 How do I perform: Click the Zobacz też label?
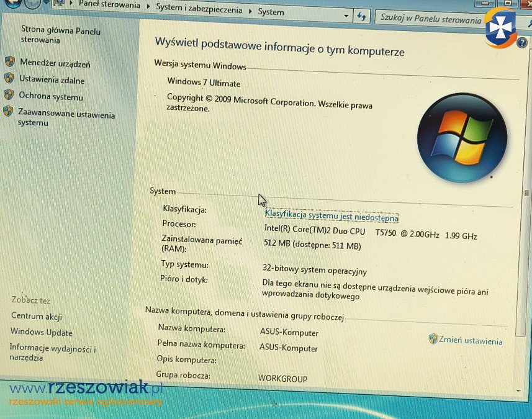(31, 300)
